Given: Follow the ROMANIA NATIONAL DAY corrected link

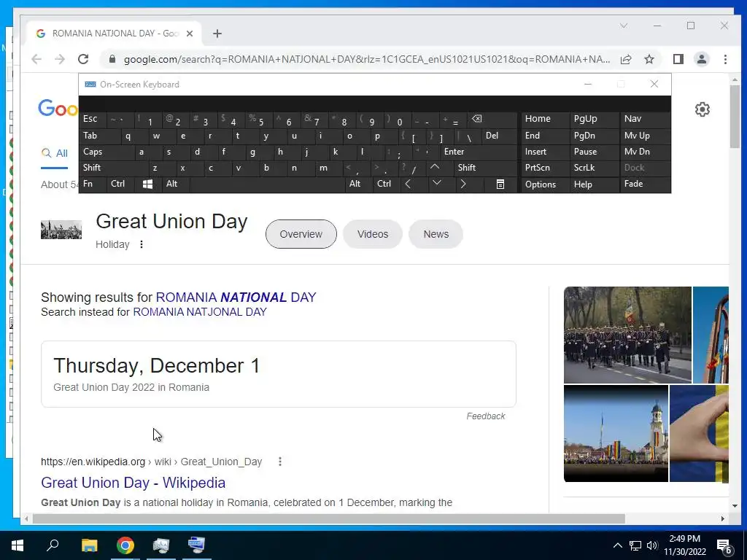Looking at the screenshot, I should pyautogui.click(x=236, y=297).
